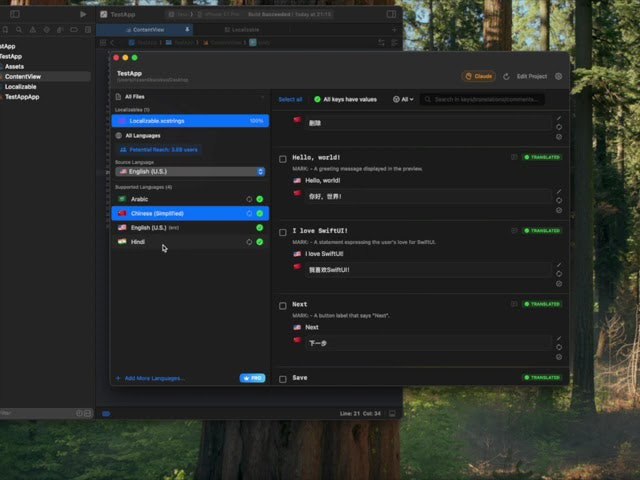This screenshot has width=640, height=480.
Task: Tick the I love SwiftUI! checkbox
Action: (x=283, y=231)
